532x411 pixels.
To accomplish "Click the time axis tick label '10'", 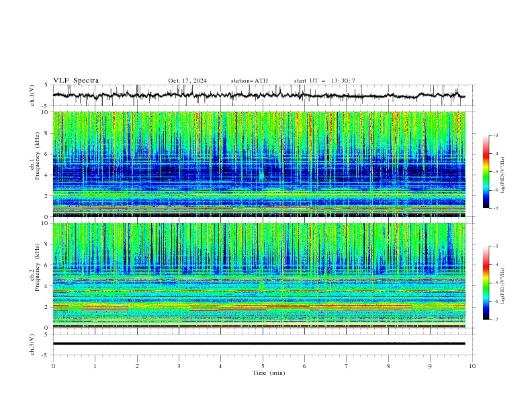I will (472, 366).
